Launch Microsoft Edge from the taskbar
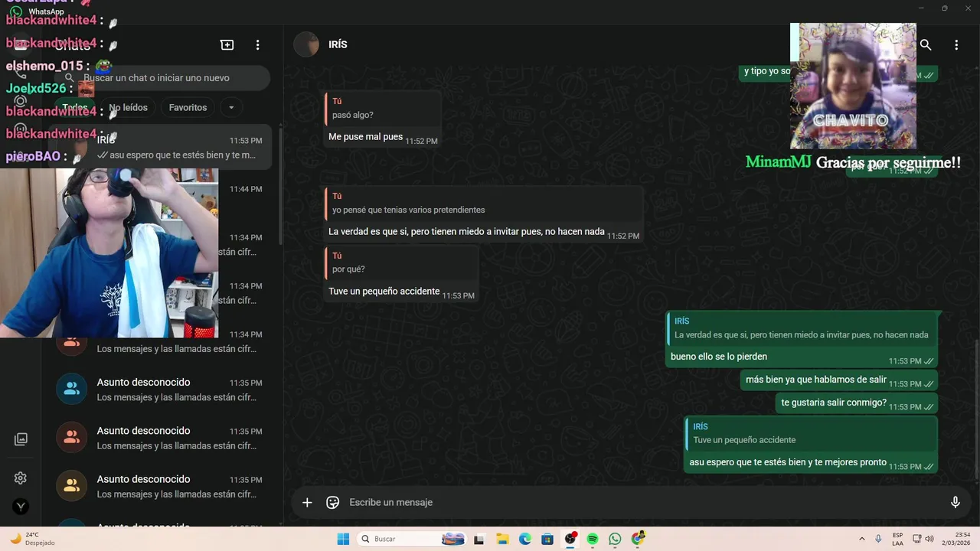The width and height of the screenshot is (980, 551). coord(525,539)
